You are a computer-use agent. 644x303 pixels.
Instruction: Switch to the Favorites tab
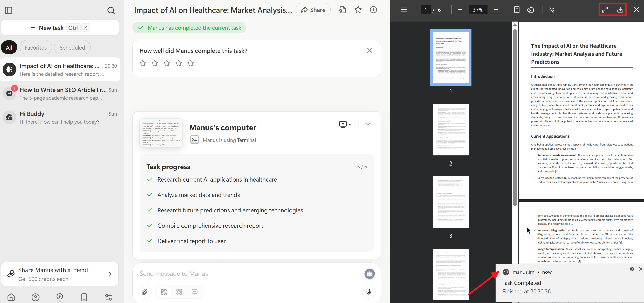click(36, 48)
